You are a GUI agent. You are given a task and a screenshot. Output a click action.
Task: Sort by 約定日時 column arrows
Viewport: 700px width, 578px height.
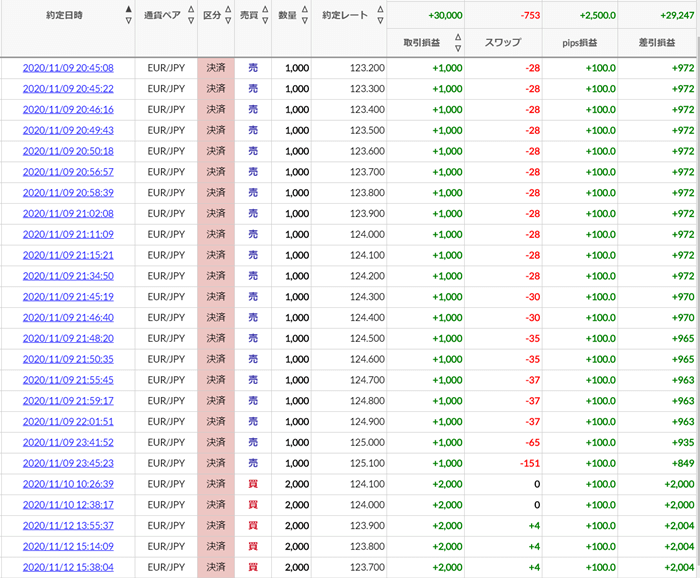coord(129,15)
